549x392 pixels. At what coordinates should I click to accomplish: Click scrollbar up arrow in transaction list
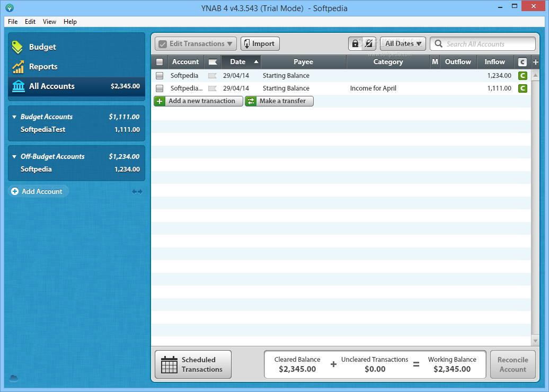535,75
